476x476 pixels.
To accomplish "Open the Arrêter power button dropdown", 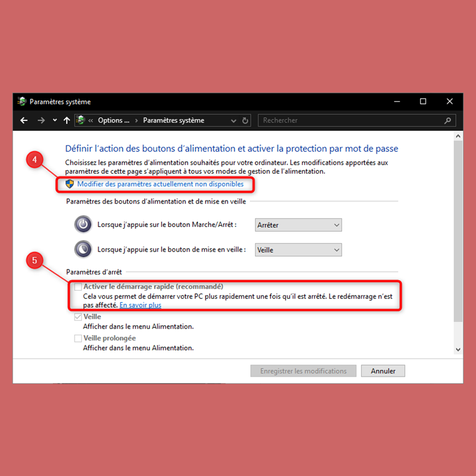I will (x=298, y=225).
